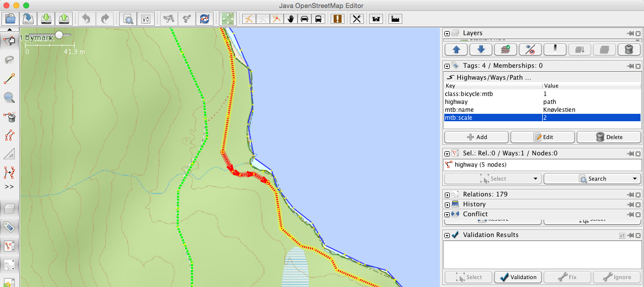Expand the History panel
The width and height of the screenshot is (644, 287).
point(447,204)
